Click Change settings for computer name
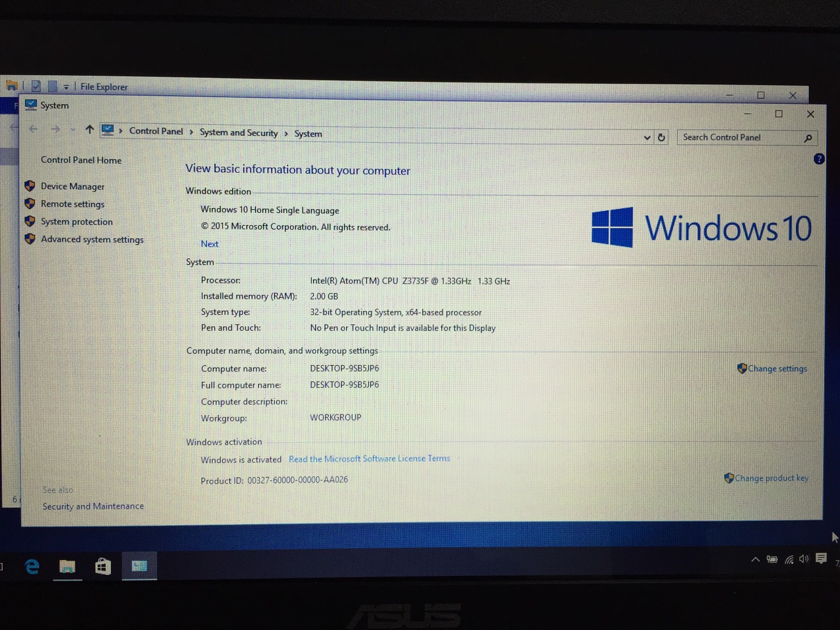This screenshot has height=630, width=840. (777, 368)
